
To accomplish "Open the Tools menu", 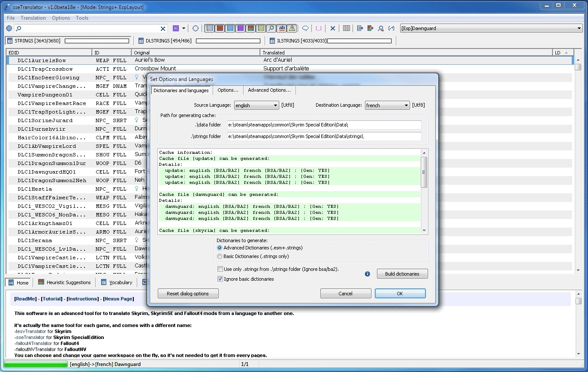I will pos(82,18).
